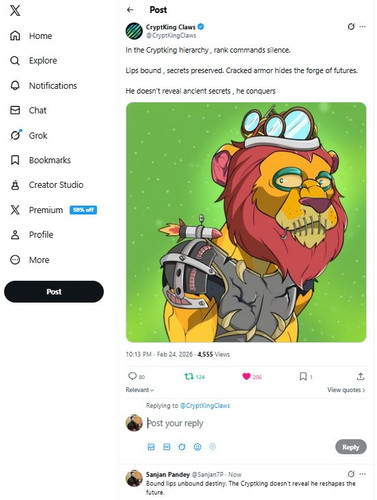
Task: Add an image to the reply
Action: pyautogui.click(x=151, y=447)
